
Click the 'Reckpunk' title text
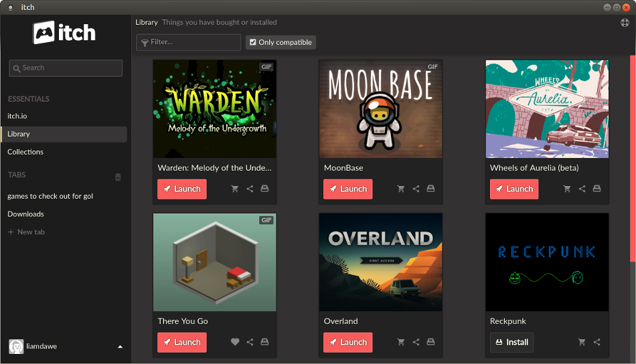508,321
